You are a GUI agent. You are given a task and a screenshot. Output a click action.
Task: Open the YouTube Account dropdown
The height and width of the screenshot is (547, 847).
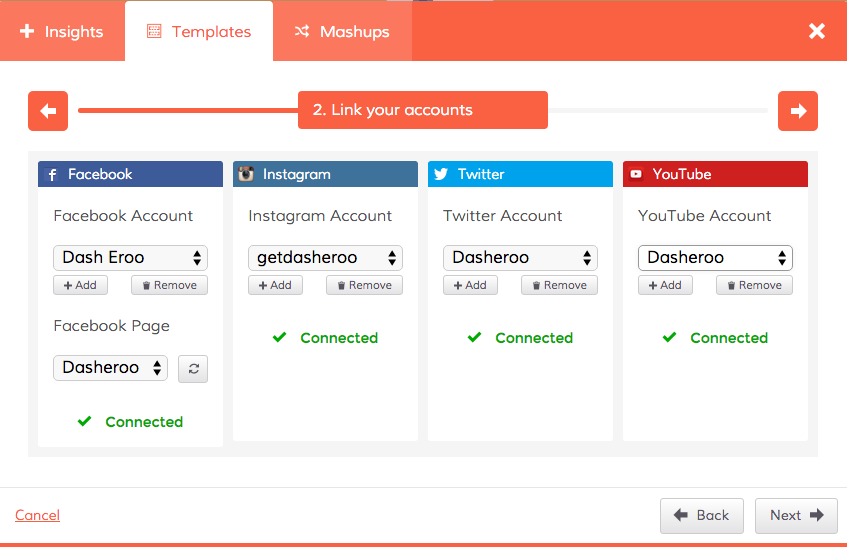pyautogui.click(x=715, y=258)
